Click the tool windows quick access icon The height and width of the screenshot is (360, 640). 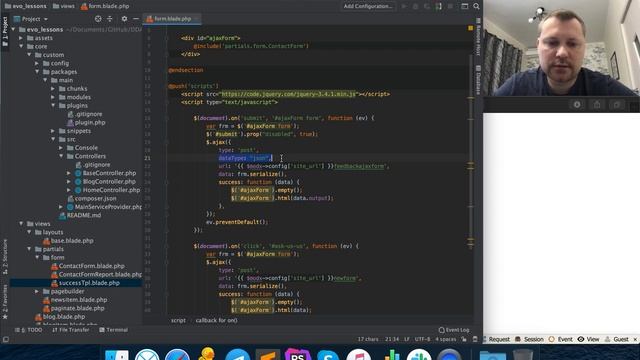(5, 339)
